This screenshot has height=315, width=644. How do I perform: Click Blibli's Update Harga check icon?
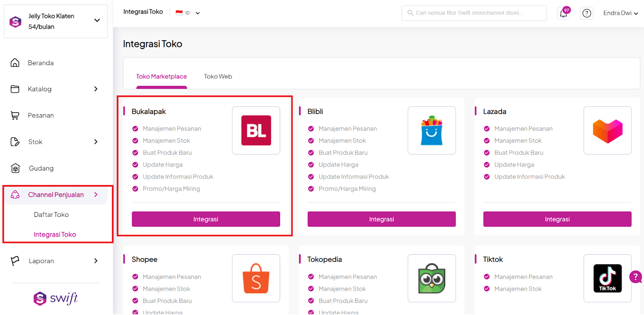[x=311, y=165]
